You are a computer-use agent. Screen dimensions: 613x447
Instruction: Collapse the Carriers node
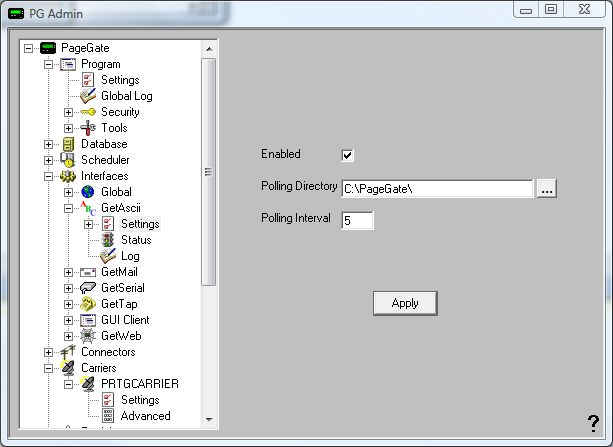click(48, 368)
